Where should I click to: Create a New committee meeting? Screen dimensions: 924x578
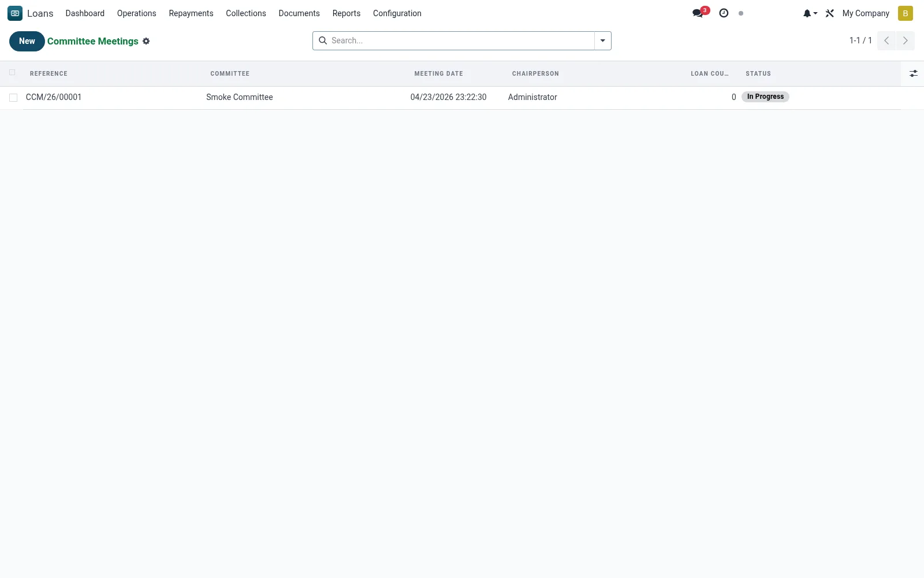pos(27,41)
